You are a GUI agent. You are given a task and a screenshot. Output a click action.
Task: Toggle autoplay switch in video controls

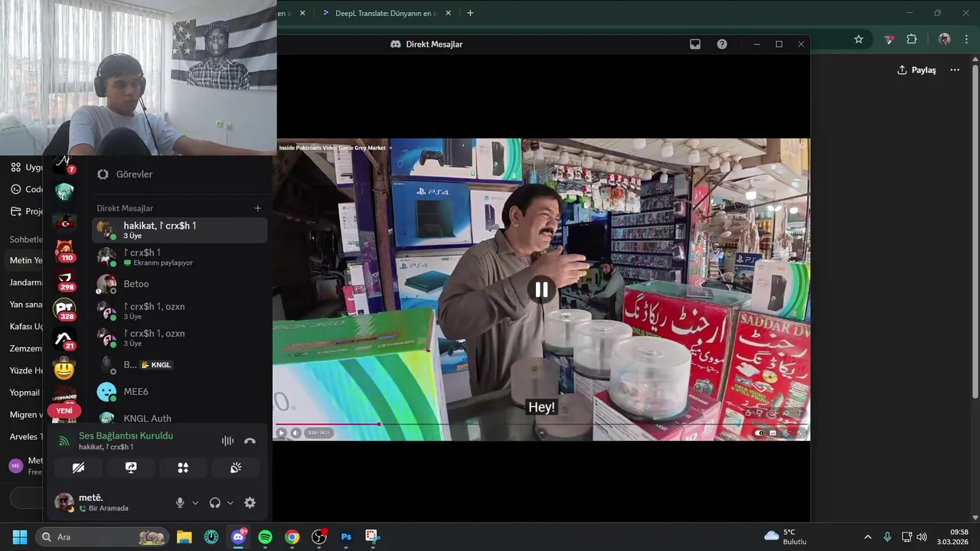[x=759, y=432]
